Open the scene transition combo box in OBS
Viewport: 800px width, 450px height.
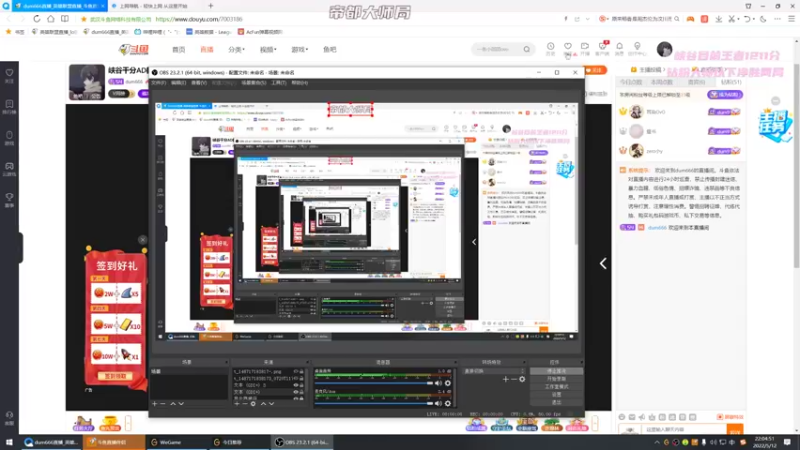pos(494,371)
